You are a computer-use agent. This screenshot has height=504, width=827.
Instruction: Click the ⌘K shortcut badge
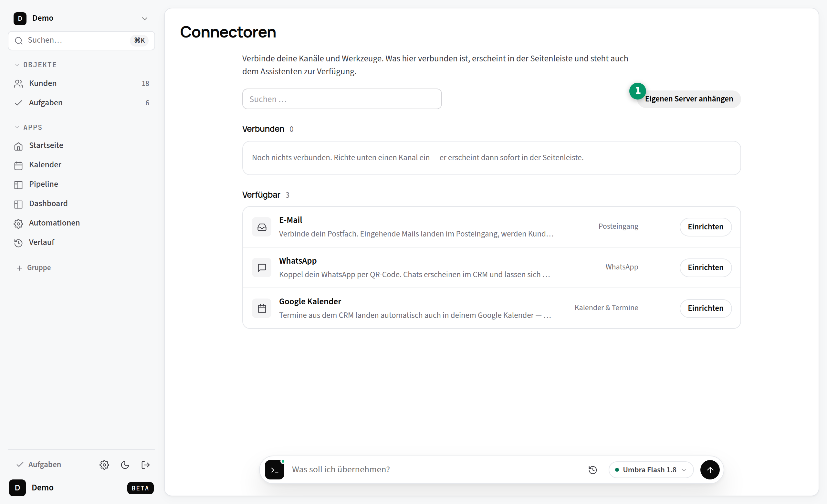[x=139, y=41]
